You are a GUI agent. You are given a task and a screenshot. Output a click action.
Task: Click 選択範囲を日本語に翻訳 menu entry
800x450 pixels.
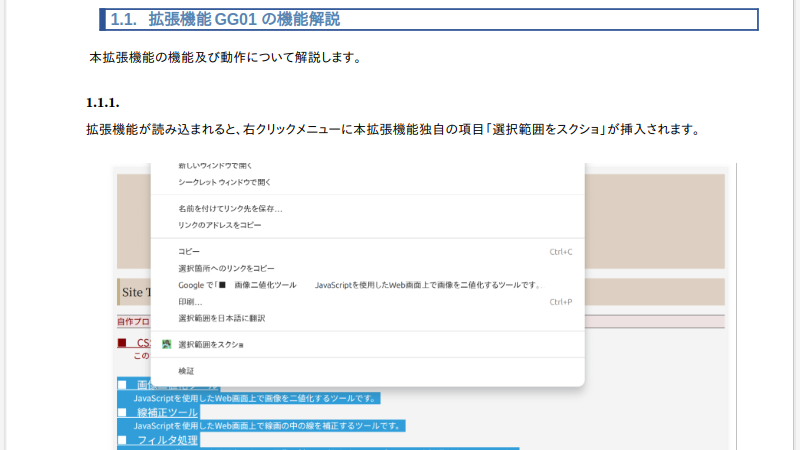point(221,318)
